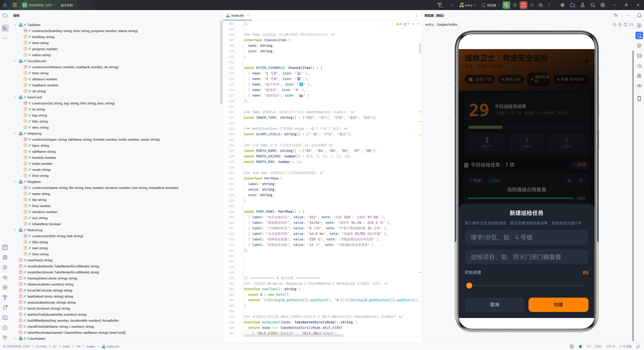644x350 pixels.
Task: Click the editor vertical scrollbar thumb
Action: (x=420, y=48)
